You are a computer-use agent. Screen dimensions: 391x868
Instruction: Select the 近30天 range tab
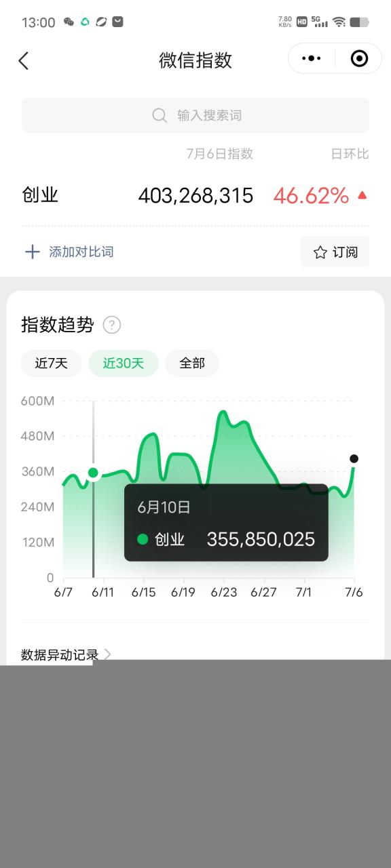(x=124, y=363)
